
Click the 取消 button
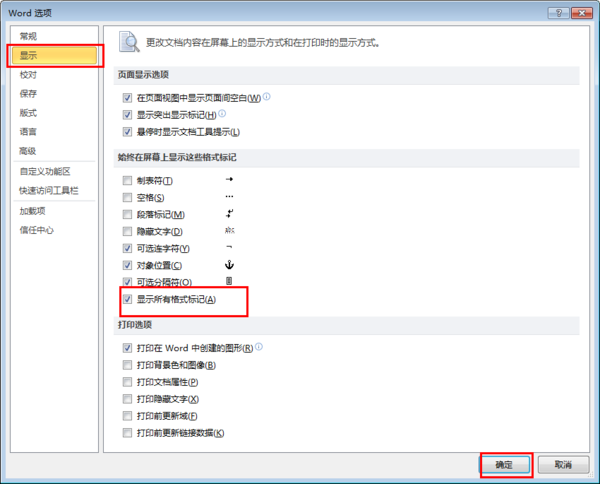coord(563,465)
